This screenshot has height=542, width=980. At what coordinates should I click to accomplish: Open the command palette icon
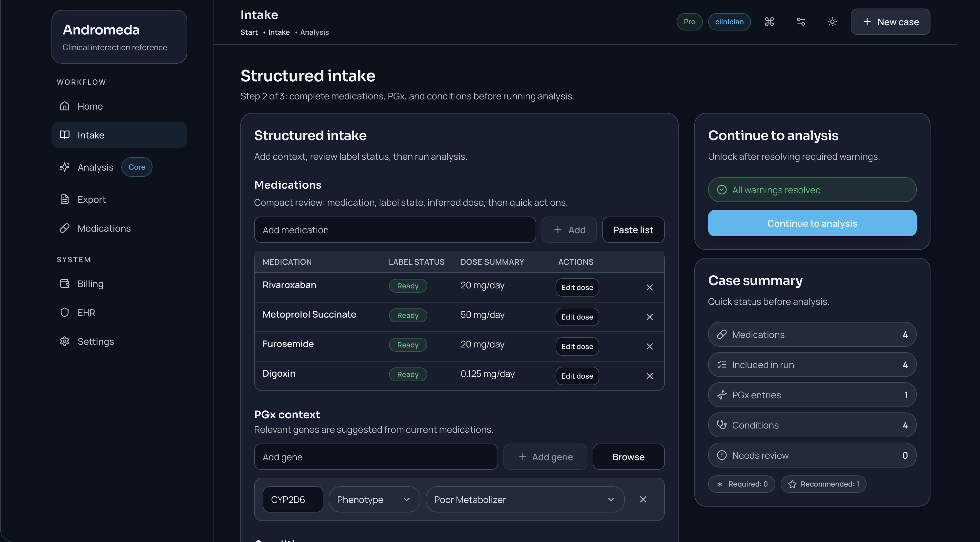pyautogui.click(x=769, y=22)
